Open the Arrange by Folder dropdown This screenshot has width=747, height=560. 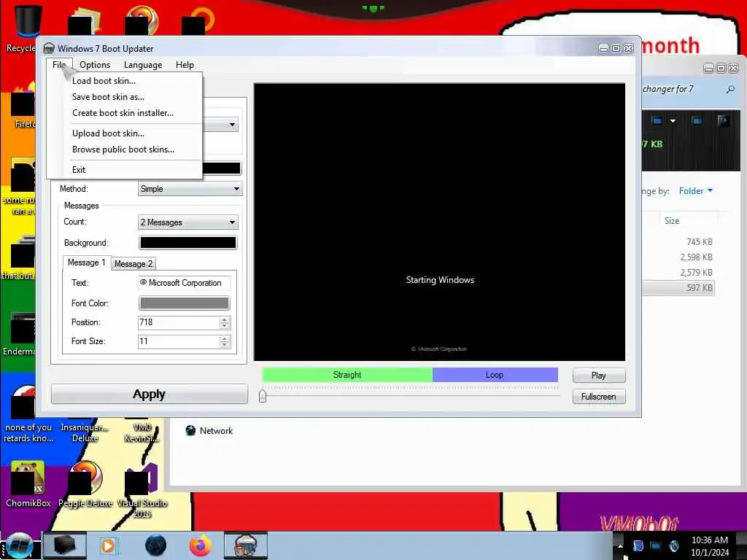click(x=695, y=191)
